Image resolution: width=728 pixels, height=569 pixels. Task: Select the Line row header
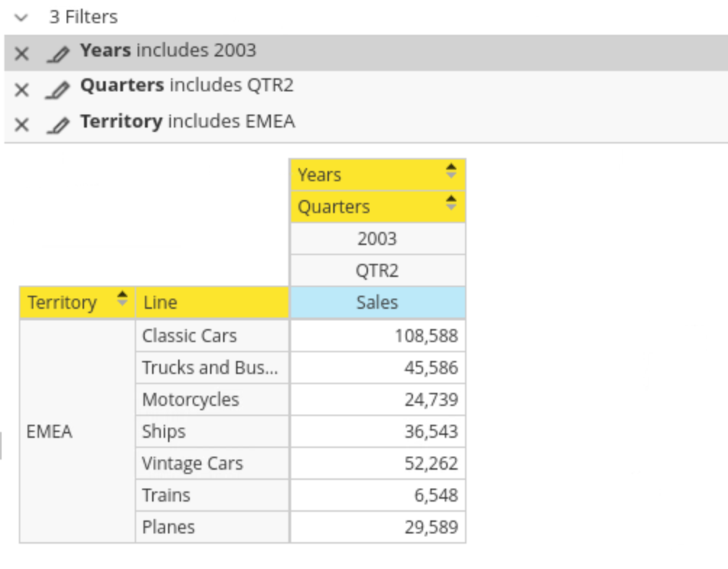pos(212,302)
